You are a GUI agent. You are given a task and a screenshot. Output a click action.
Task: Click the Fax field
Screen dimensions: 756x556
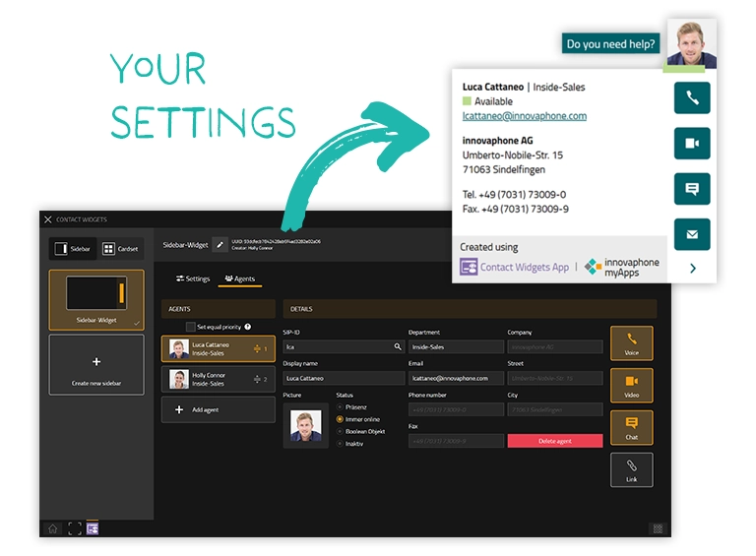(456, 441)
